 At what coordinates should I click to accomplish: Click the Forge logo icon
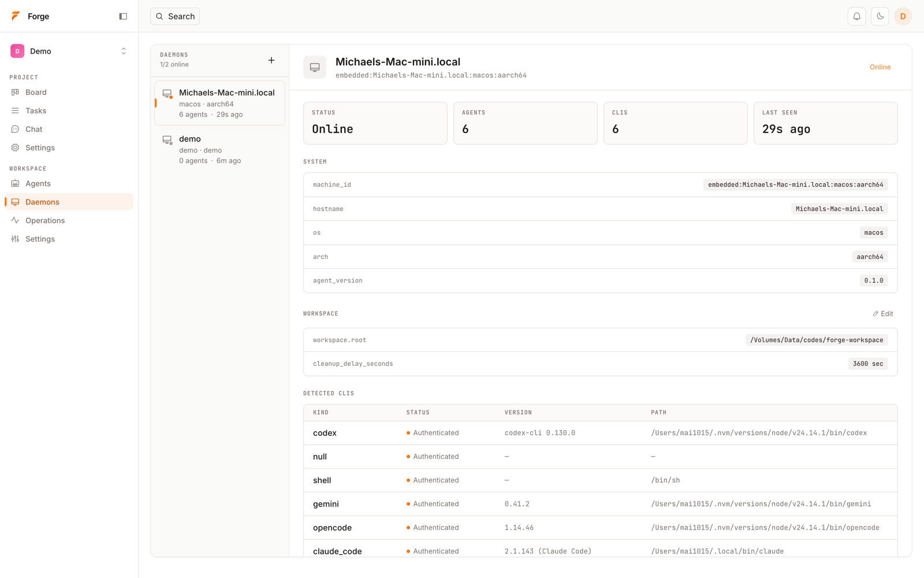click(x=16, y=16)
